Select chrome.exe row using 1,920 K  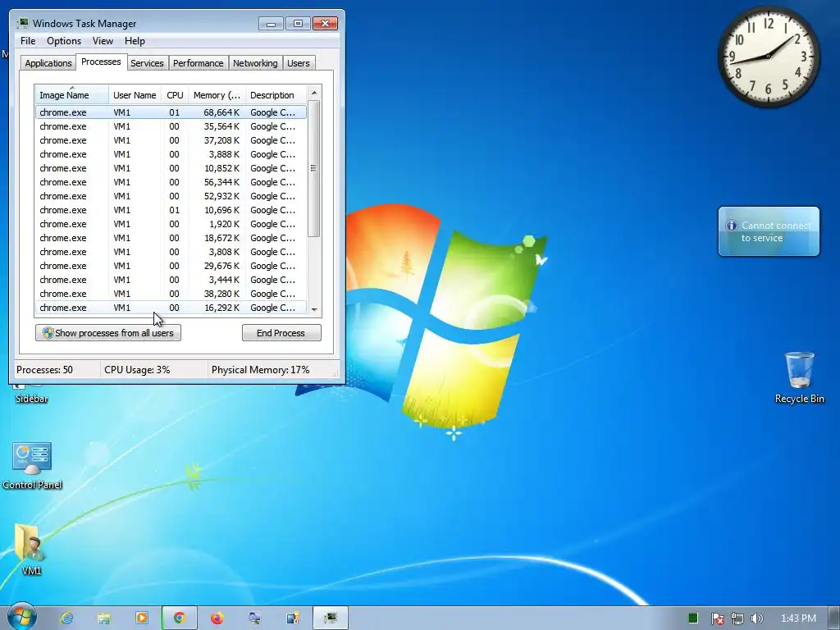click(x=171, y=224)
